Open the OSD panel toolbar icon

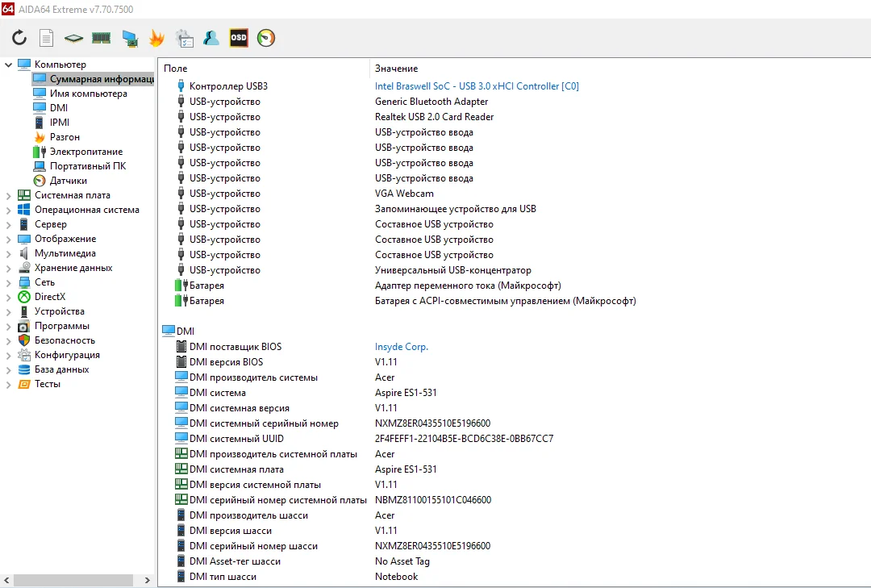239,38
